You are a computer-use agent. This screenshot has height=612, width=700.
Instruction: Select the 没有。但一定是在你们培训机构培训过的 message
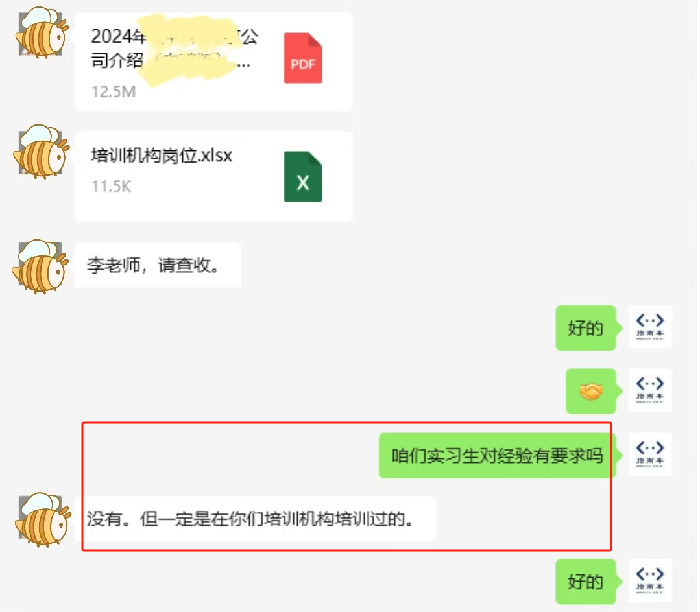[x=255, y=519]
